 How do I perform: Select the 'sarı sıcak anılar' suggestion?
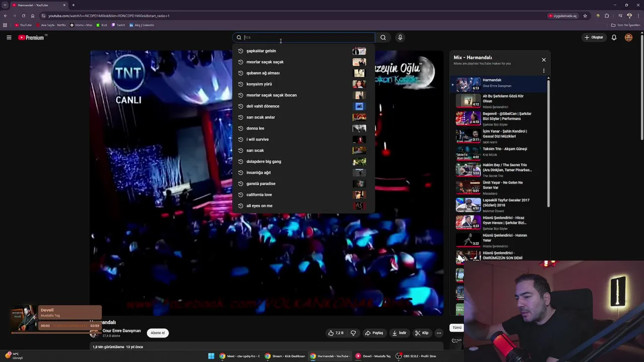(303, 117)
